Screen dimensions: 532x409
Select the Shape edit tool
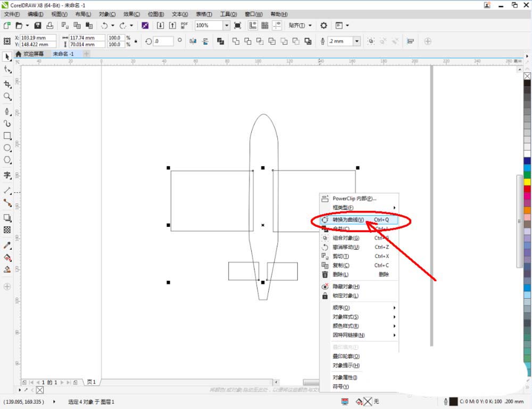coord(7,70)
